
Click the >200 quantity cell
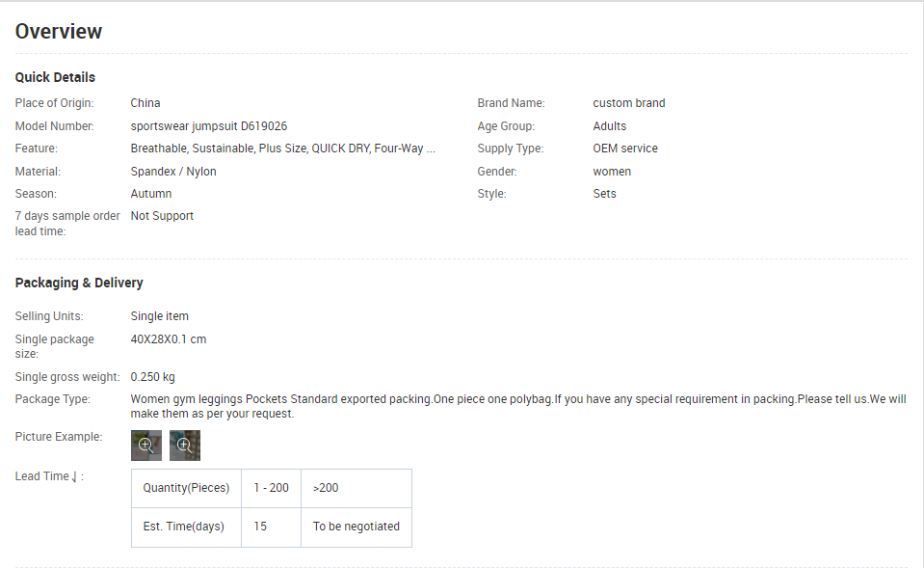pos(356,488)
